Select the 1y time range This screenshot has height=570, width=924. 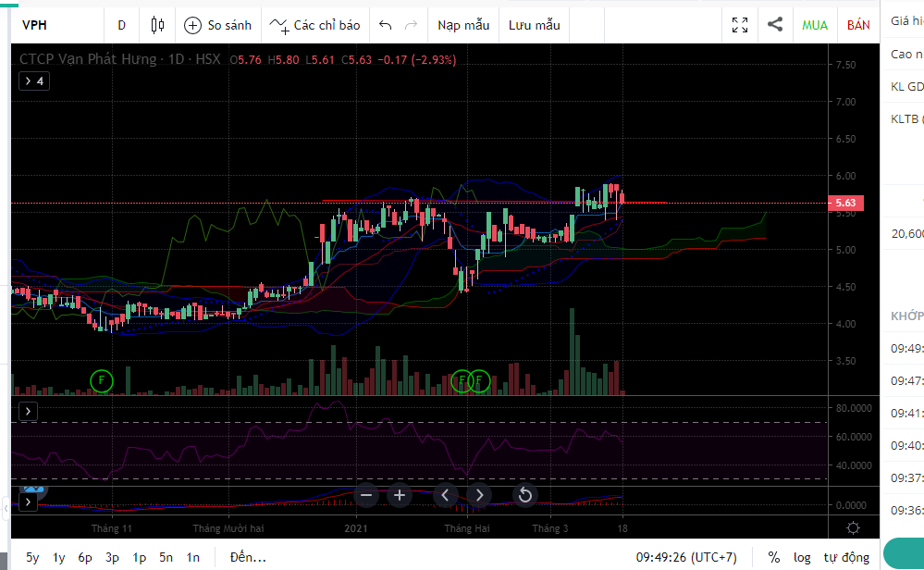pyautogui.click(x=59, y=557)
